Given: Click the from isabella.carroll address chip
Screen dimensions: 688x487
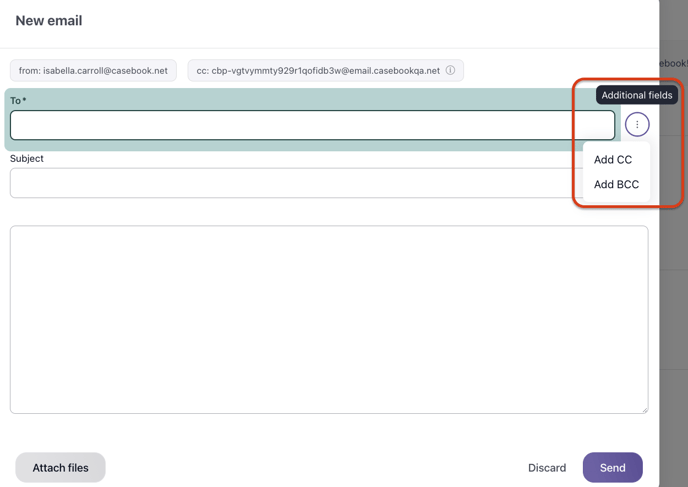Looking at the screenshot, I should tap(93, 71).
